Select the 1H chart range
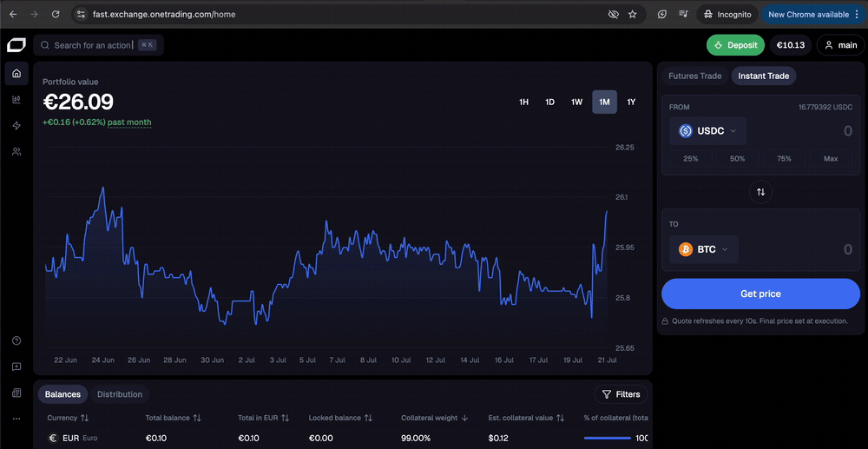The height and width of the screenshot is (449, 868). point(523,102)
